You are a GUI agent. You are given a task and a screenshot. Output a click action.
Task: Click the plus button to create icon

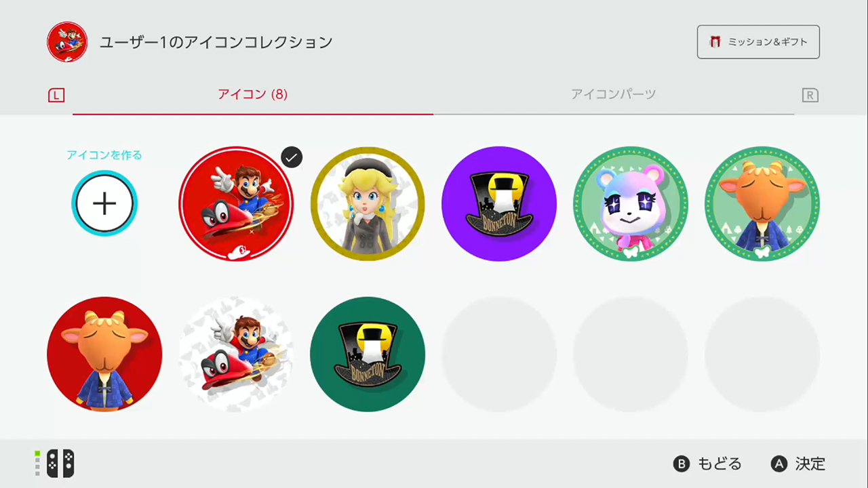pyautogui.click(x=104, y=203)
